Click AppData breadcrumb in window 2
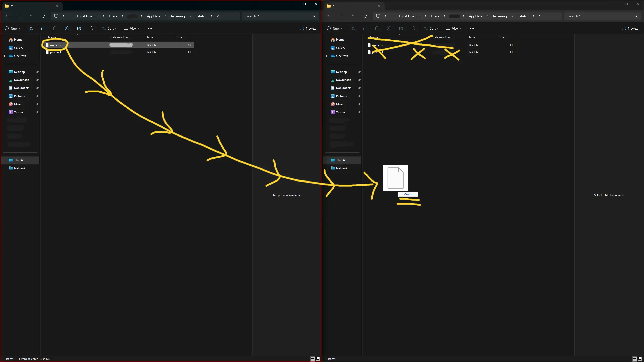 click(153, 16)
